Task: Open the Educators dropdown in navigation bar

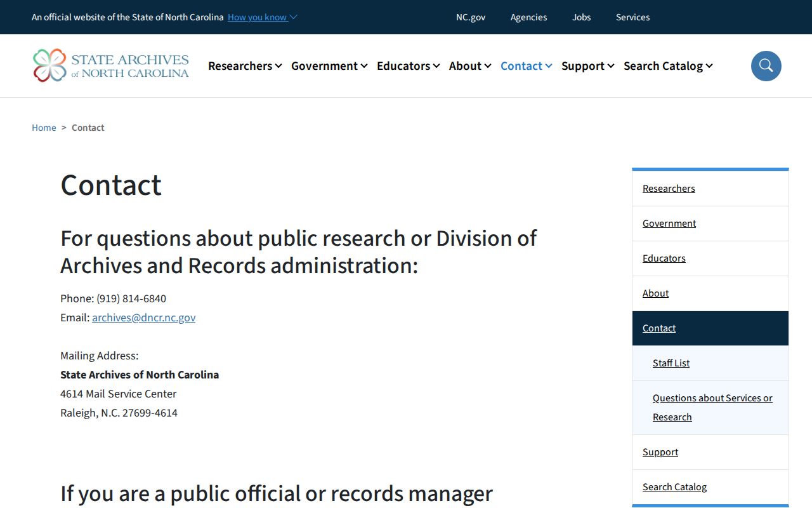Action: click(x=408, y=66)
